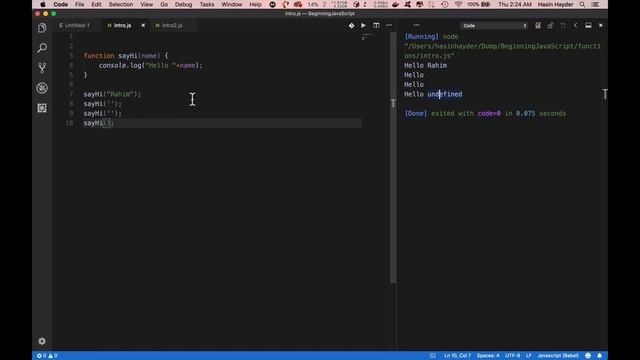Open the Manage gear menu
The width and height of the screenshot is (640, 360).
click(x=42, y=341)
